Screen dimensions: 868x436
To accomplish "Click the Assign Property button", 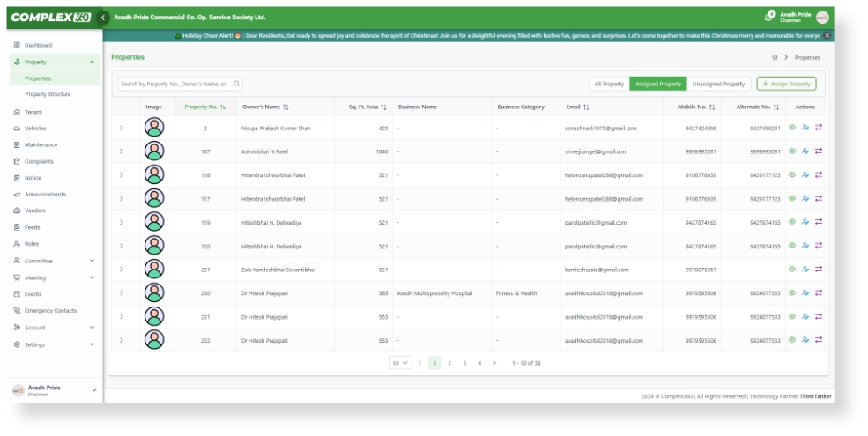I will [786, 84].
